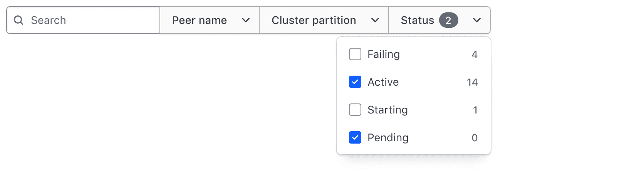The image size is (644, 176).
Task: Click the Failing count of 4
Action: coord(475,54)
